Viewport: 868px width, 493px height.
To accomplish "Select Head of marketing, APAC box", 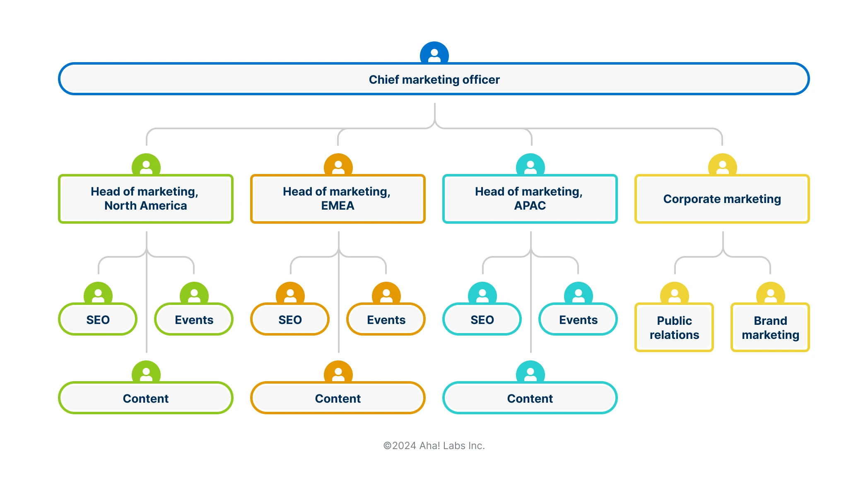I will pyautogui.click(x=530, y=199).
